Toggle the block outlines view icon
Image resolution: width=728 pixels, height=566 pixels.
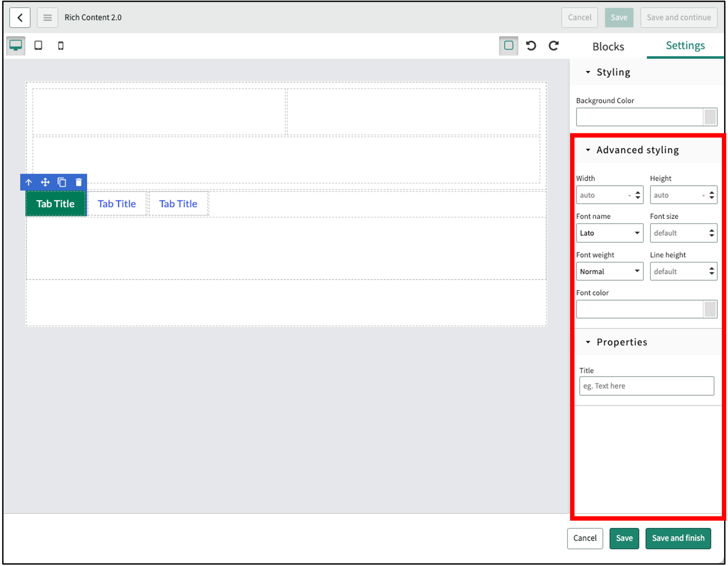[x=508, y=46]
